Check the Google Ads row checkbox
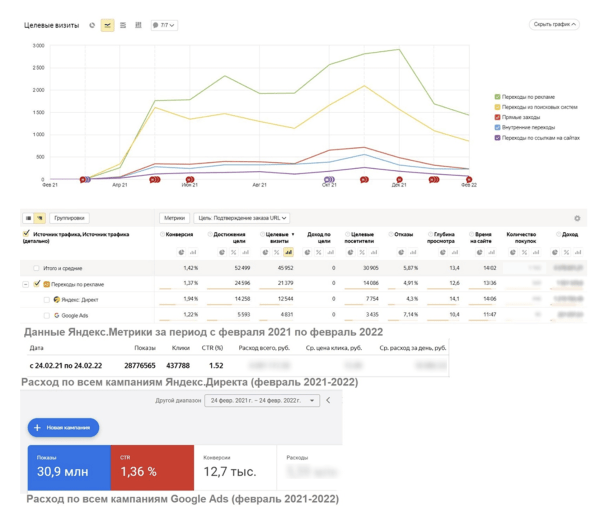 [x=47, y=315]
